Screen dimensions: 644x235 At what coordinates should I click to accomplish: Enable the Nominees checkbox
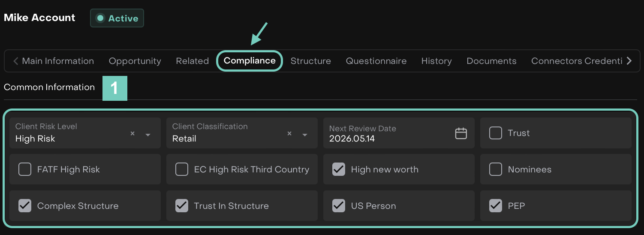click(x=496, y=169)
